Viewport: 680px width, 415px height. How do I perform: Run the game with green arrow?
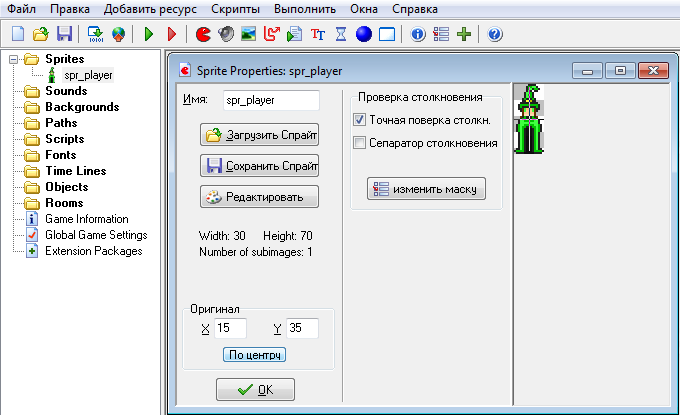pyautogui.click(x=149, y=34)
